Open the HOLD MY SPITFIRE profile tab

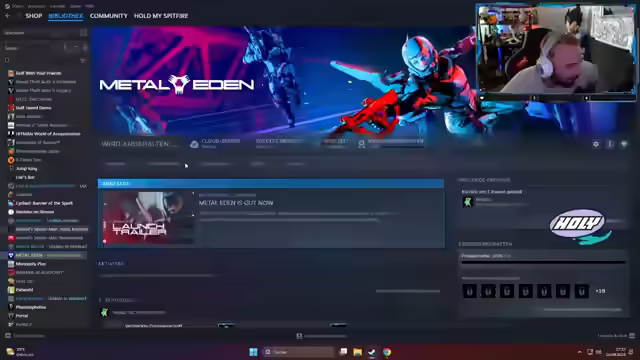click(x=161, y=16)
